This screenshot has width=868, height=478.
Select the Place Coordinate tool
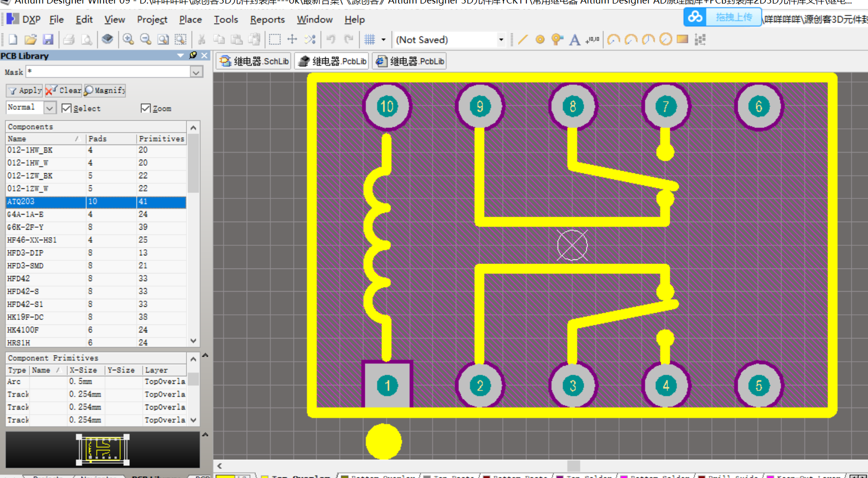tap(592, 39)
